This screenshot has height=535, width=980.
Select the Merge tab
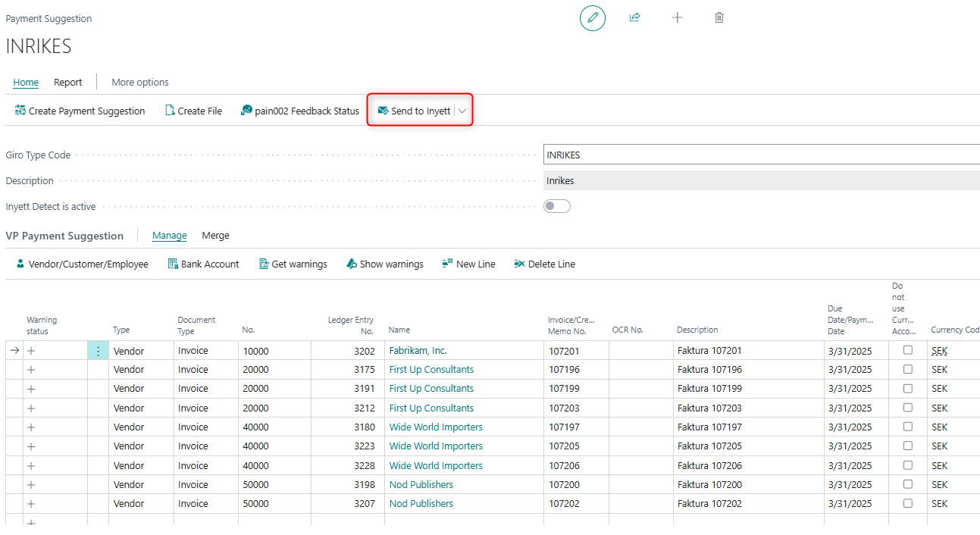click(x=215, y=236)
